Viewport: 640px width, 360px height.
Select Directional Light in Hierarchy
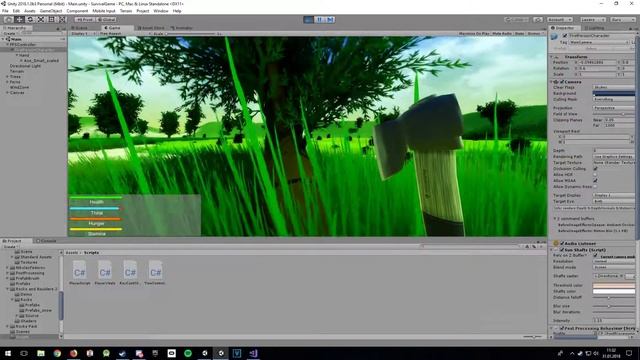tap(25, 66)
